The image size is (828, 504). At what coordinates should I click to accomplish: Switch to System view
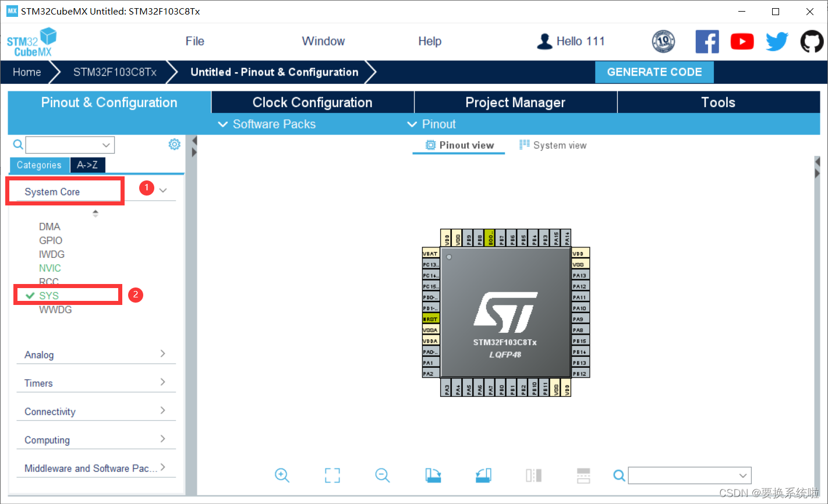click(x=553, y=145)
